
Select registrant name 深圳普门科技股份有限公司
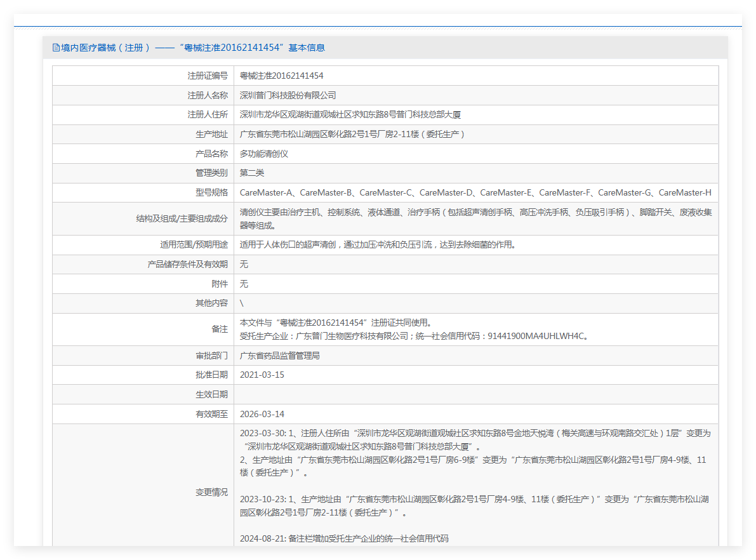coord(288,95)
